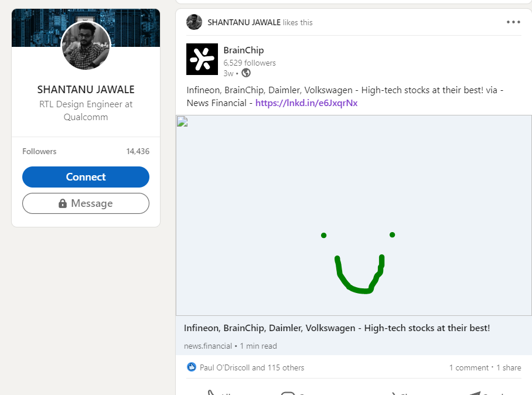This screenshot has height=395, width=532.
Task: Open the BrainChip company name link
Action: [244, 50]
